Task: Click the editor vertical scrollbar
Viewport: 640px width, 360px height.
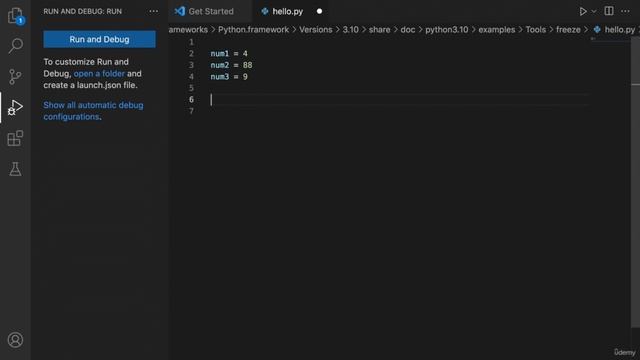Action: [635, 182]
